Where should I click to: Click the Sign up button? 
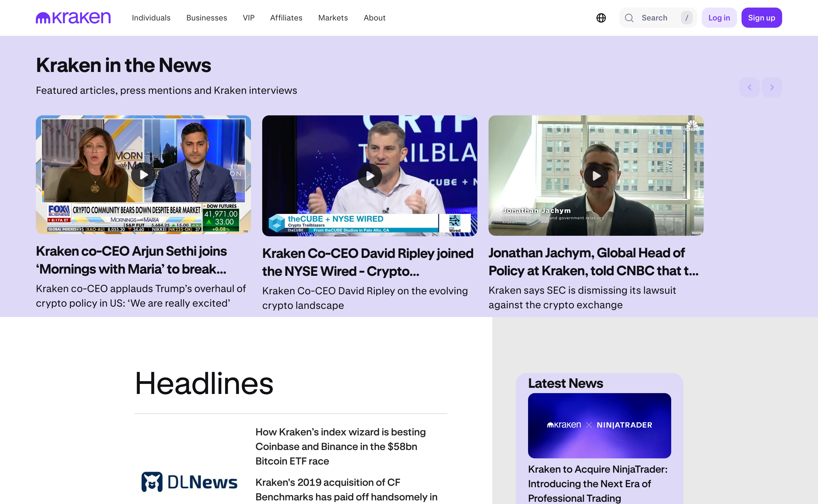click(761, 18)
